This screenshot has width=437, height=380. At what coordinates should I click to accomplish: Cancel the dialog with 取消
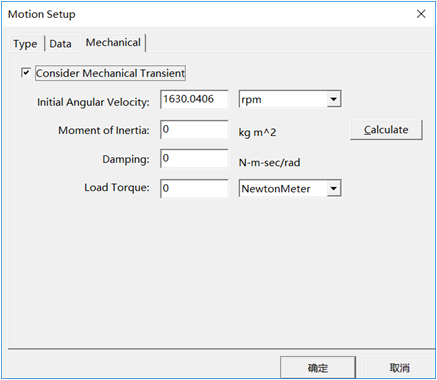(x=399, y=368)
